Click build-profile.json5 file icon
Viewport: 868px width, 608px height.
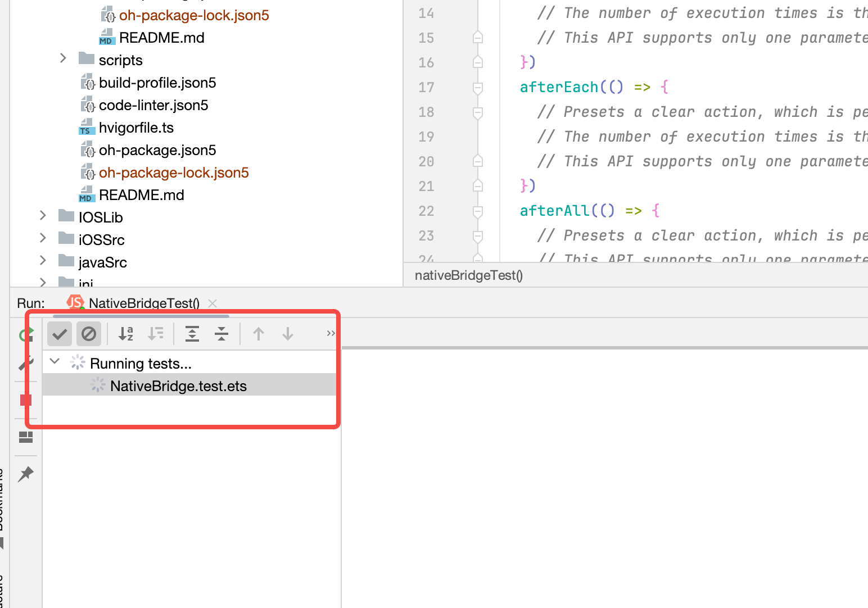[87, 82]
